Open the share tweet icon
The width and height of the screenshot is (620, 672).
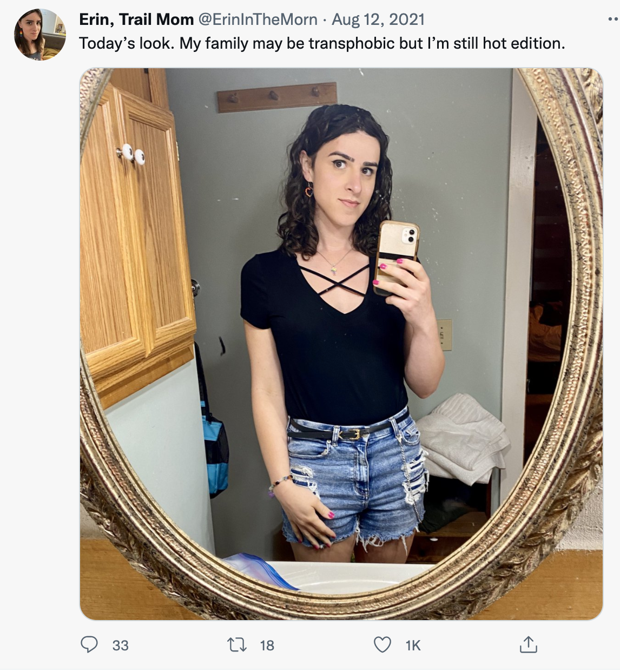coord(528,644)
